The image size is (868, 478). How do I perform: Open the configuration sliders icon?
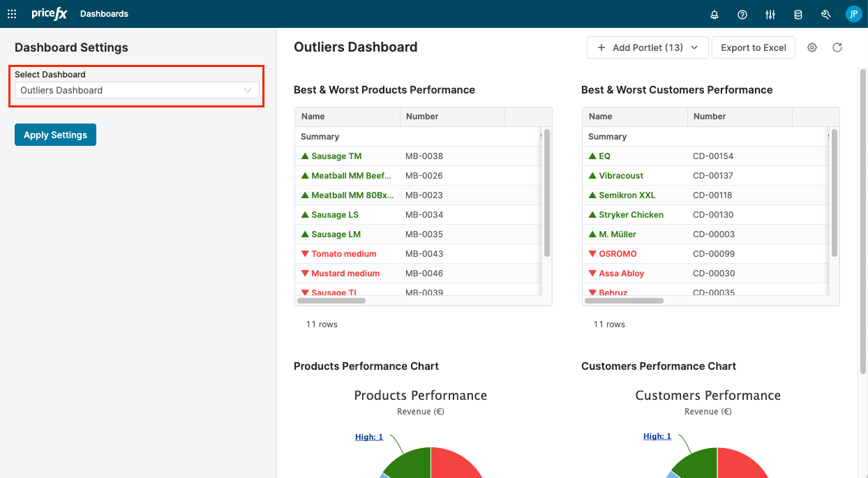770,14
